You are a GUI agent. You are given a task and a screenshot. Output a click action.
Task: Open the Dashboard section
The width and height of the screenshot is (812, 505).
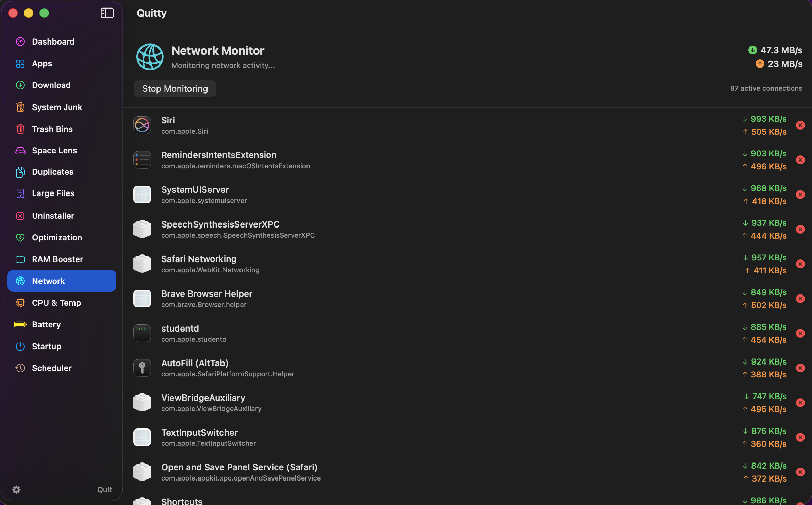[53, 42]
